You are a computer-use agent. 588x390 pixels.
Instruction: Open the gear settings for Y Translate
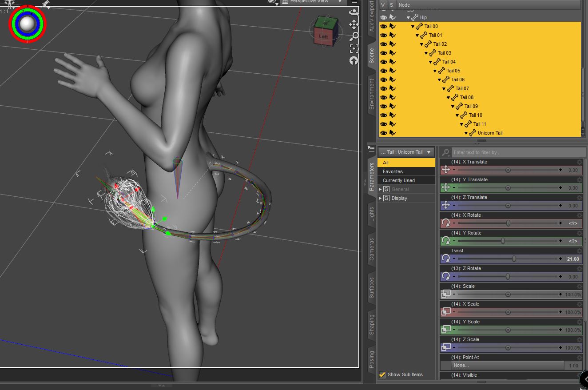click(x=579, y=180)
